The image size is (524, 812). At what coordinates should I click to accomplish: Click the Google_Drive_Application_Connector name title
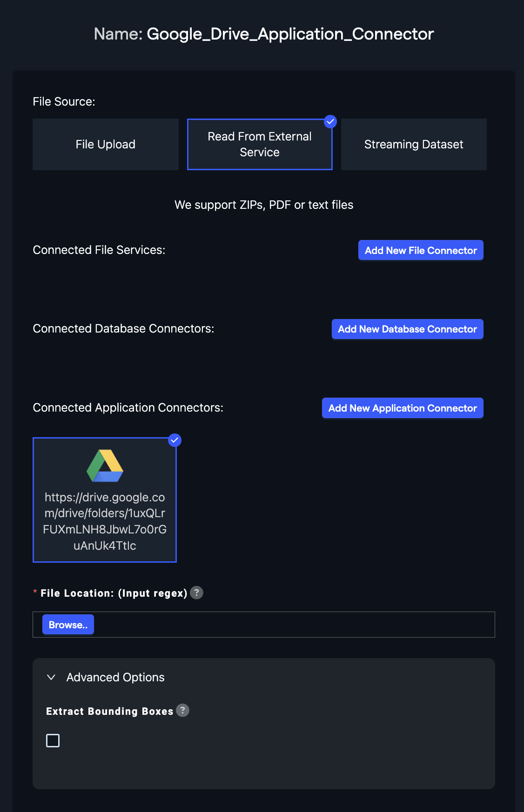(x=290, y=34)
